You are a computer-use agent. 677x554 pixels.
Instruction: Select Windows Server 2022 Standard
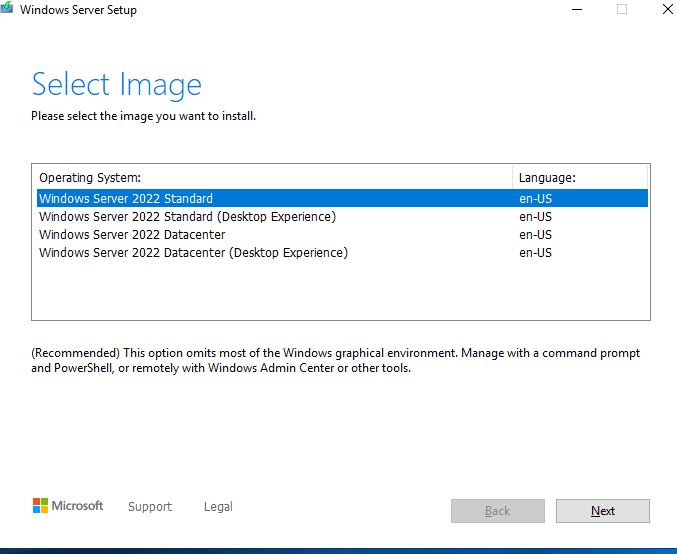(x=126, y=199)
